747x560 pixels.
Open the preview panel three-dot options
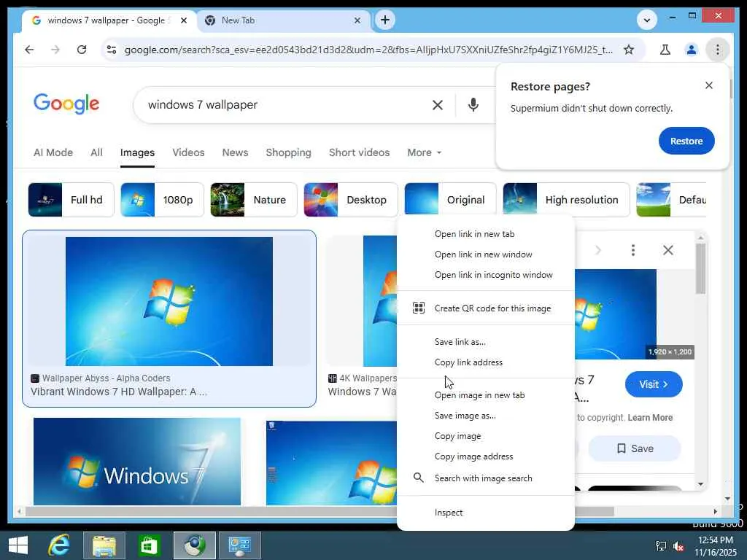632,250
